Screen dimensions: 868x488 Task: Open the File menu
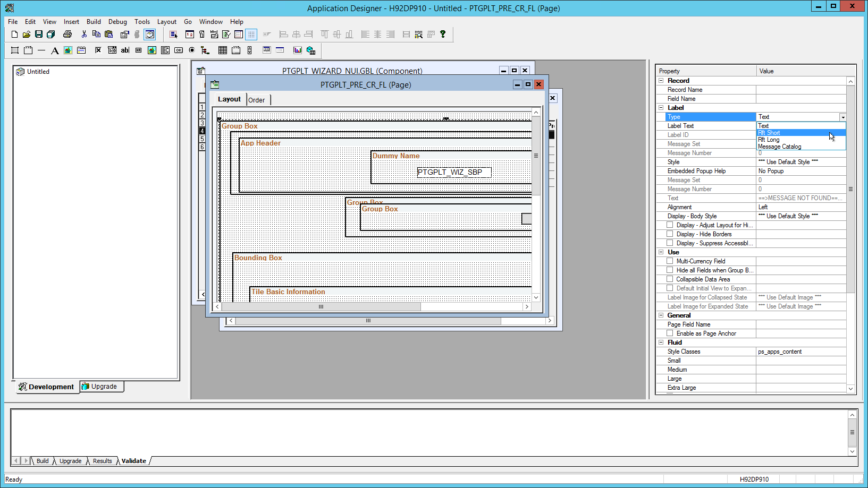click(x=13, y=22)
